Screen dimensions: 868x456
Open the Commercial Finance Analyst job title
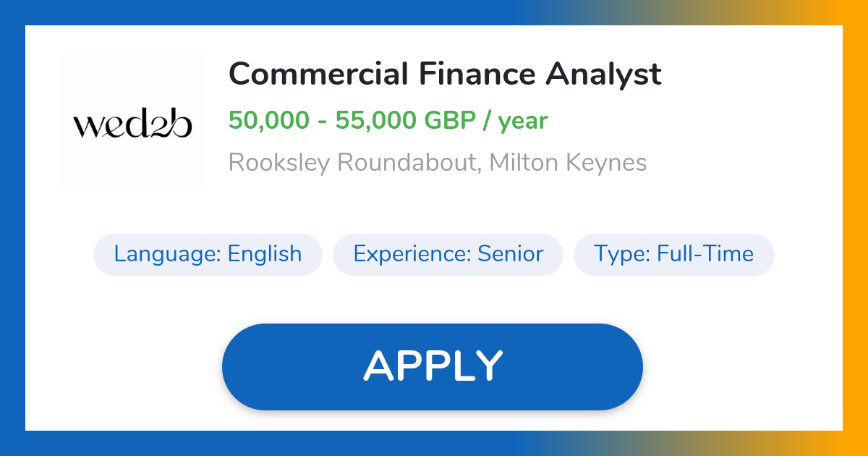tap(444, 74)
